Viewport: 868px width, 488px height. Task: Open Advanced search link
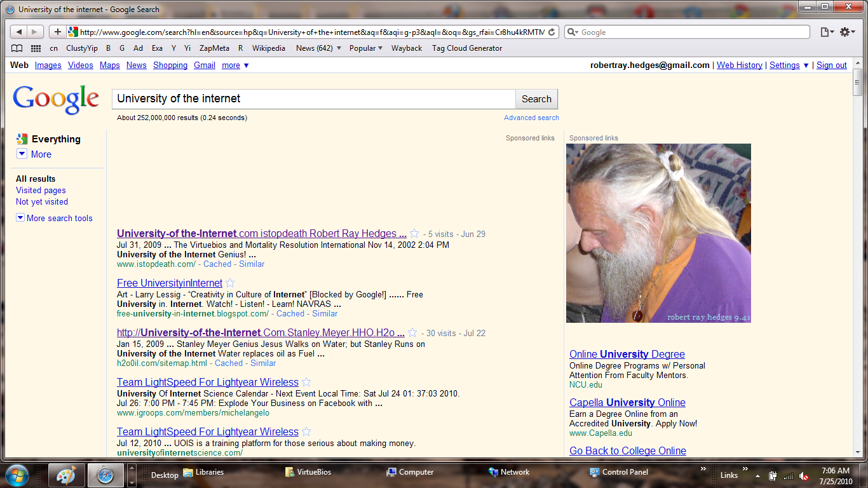pos(531,118)
